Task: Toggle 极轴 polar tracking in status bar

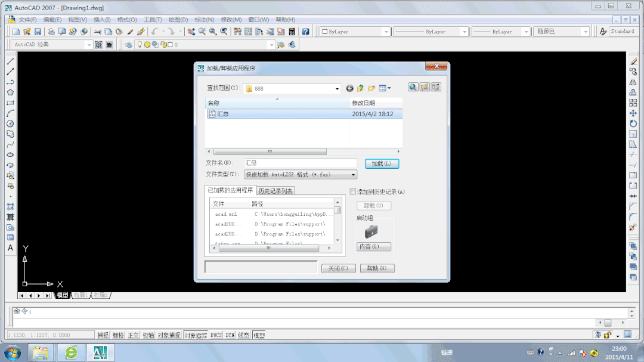Action: tap(148, 335)
